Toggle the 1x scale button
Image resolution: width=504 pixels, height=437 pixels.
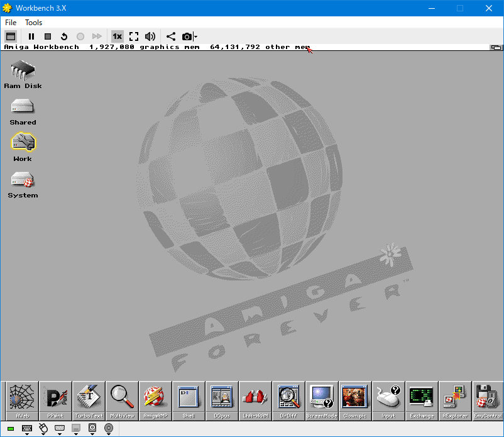click(x=117, y=36)
